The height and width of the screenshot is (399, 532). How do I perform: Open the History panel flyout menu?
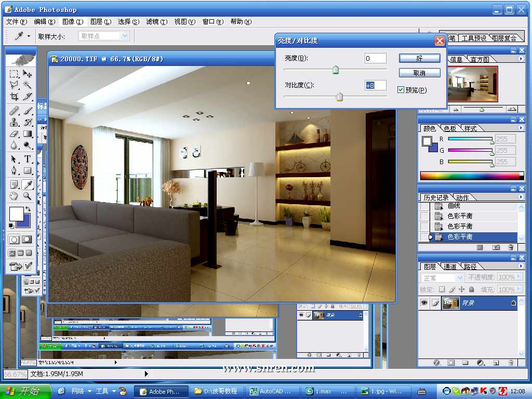pos(521,197)
